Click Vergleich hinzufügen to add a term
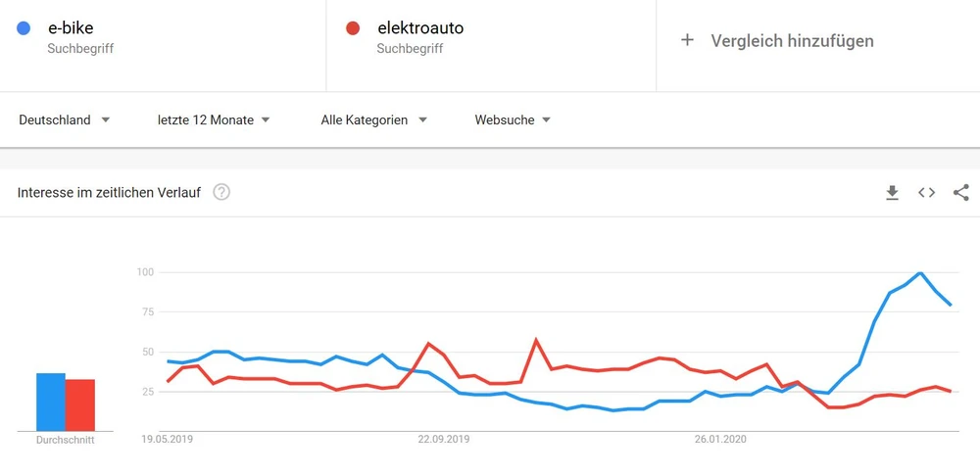The width and height of the screenshot is (980, 475). 792,40
